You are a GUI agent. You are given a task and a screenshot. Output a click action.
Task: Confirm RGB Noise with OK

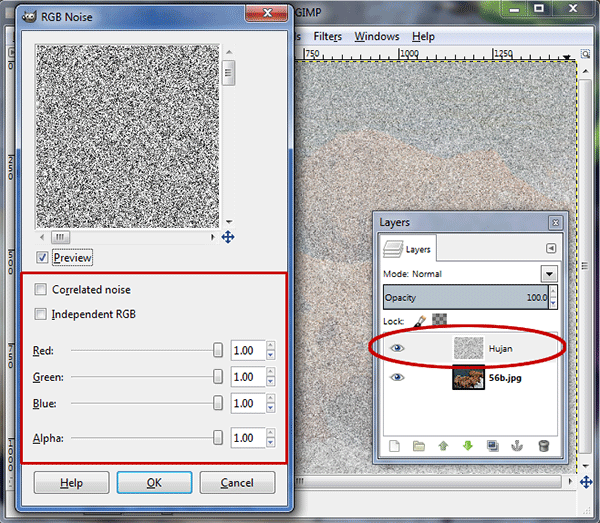point(154,483)
